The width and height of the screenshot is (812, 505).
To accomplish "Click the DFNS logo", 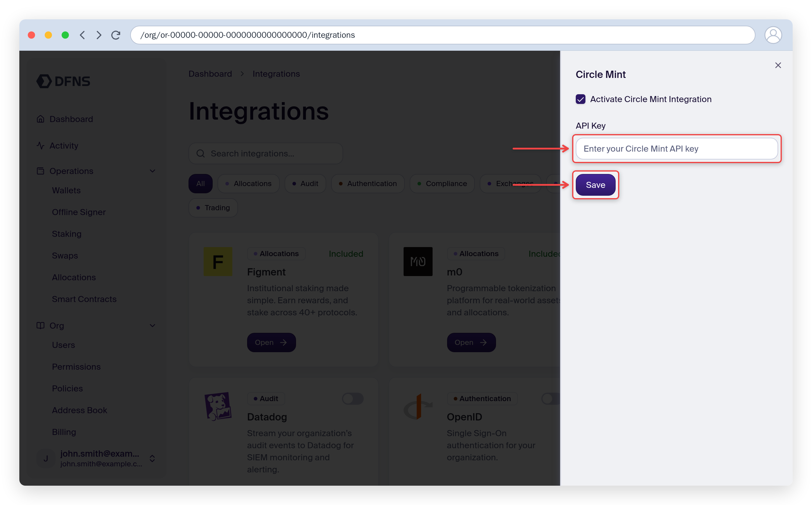I will [x=63, y=81].
